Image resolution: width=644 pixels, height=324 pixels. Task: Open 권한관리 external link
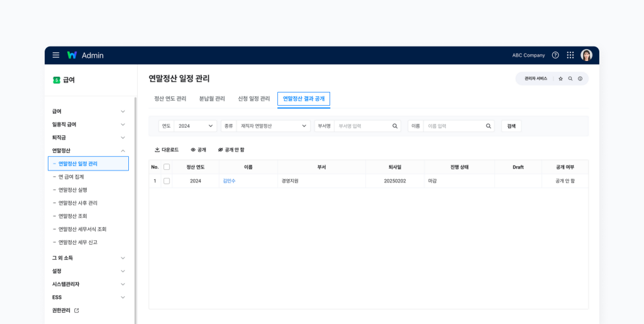point(65,310)
